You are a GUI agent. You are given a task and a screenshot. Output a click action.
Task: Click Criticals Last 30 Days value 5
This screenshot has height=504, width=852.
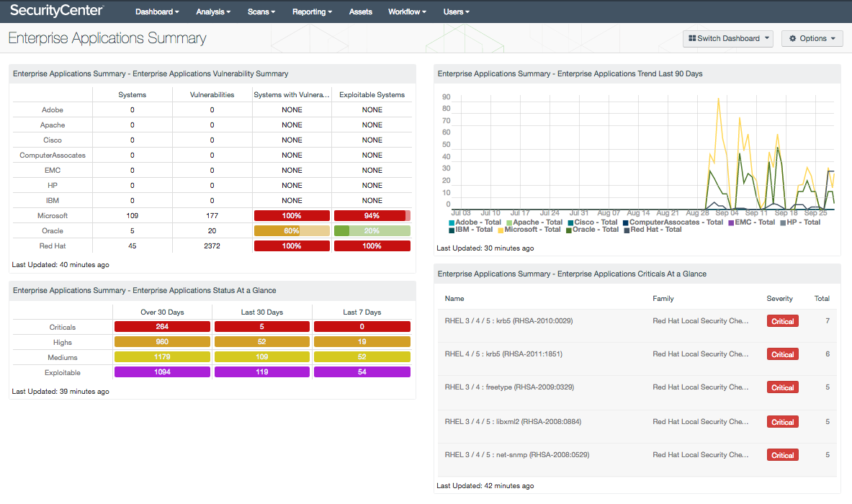(262, 326)
